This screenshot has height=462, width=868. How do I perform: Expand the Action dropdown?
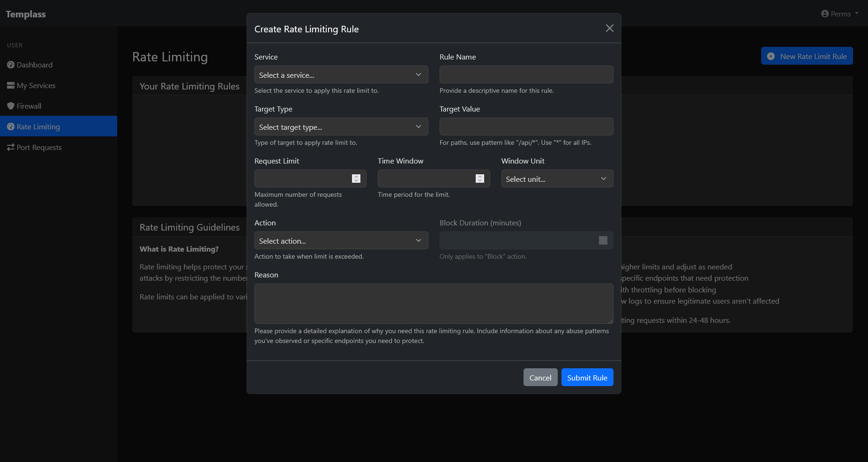pos(341,241)
